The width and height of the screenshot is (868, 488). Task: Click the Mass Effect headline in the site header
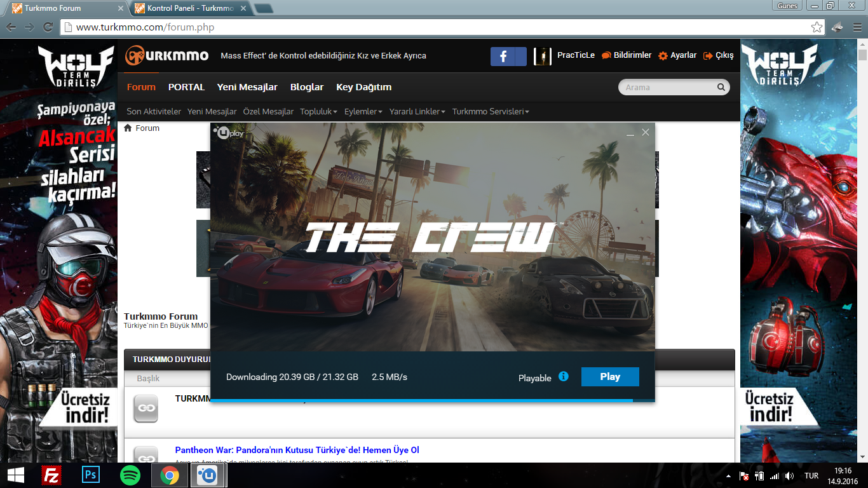[x=323, y=56]
